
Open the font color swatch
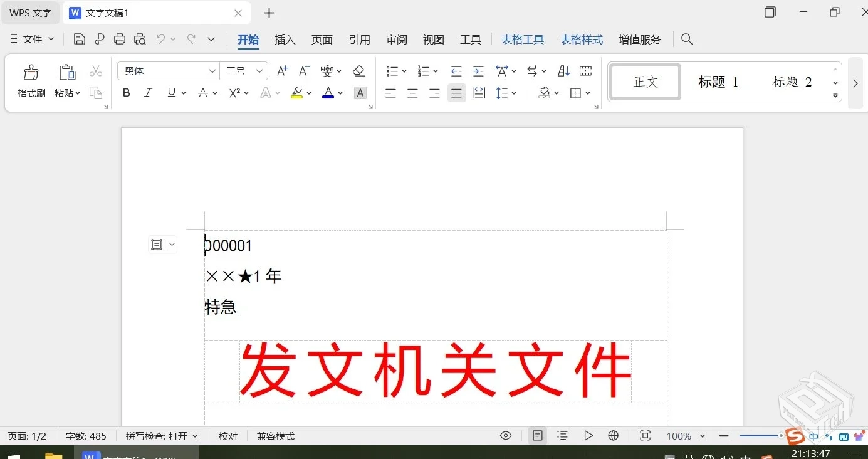coord(328,93)
